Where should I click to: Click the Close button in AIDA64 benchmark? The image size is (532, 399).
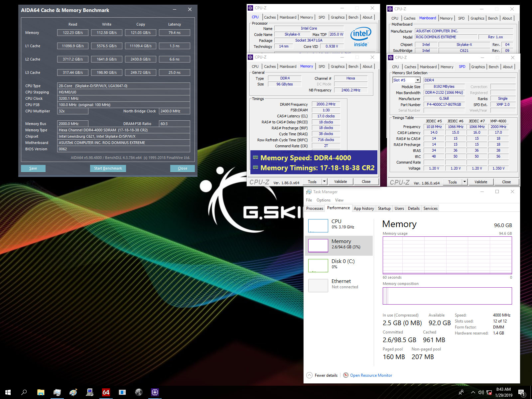click(x=182, y=168)
